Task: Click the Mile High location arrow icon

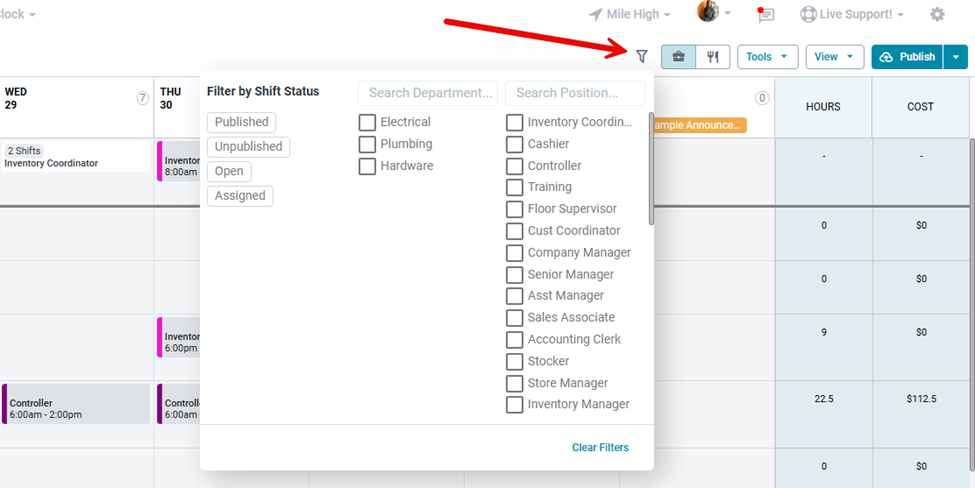Action: click(x=596, y=14)
